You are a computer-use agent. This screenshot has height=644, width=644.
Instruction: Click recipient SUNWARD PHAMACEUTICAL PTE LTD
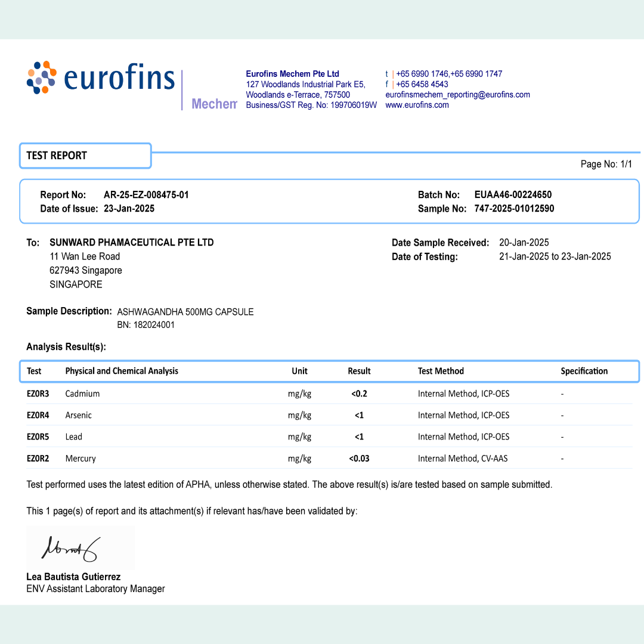click(131, 242)
